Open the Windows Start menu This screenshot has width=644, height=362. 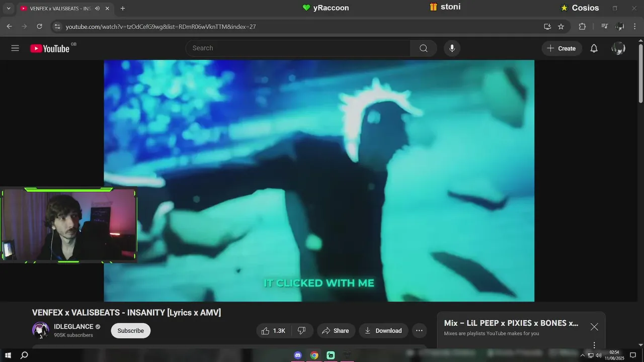8,355
